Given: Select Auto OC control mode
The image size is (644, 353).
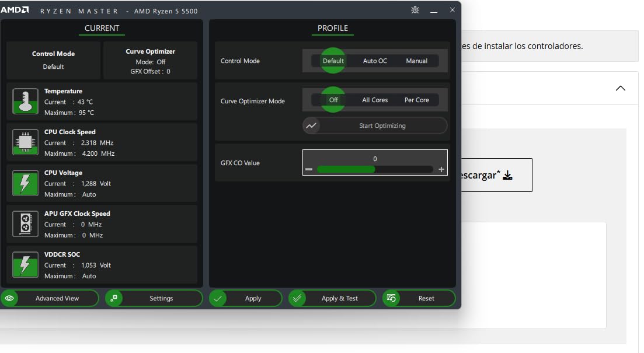Looking at the screenshot, I should pyautogui.click(x=375, y=61).
